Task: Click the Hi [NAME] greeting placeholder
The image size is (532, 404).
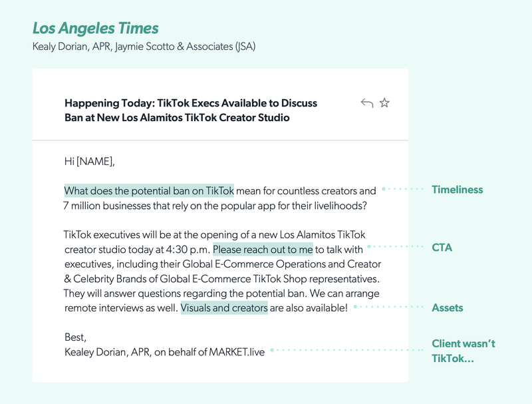Action: tap(89, 161)
